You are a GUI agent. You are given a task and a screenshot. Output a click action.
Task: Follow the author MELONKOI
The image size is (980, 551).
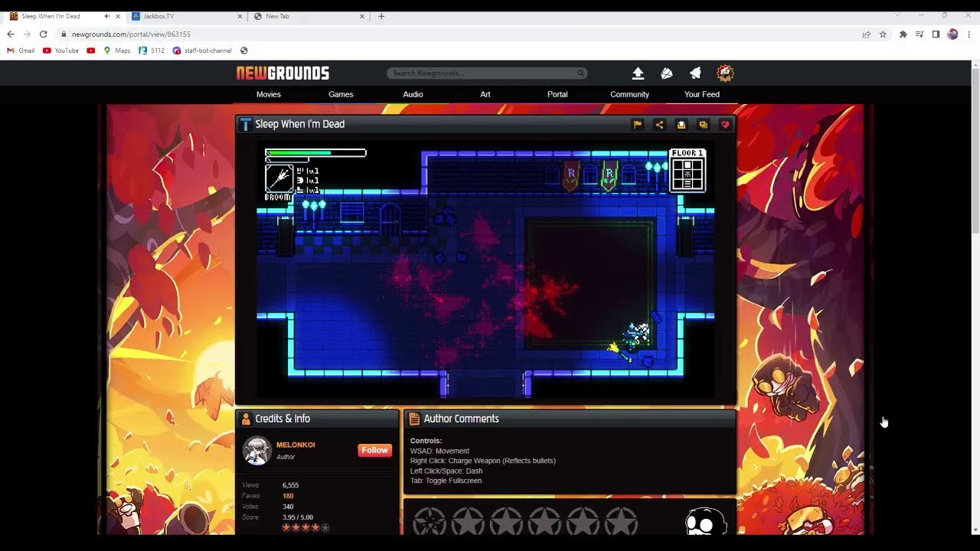tap(374, 450)
